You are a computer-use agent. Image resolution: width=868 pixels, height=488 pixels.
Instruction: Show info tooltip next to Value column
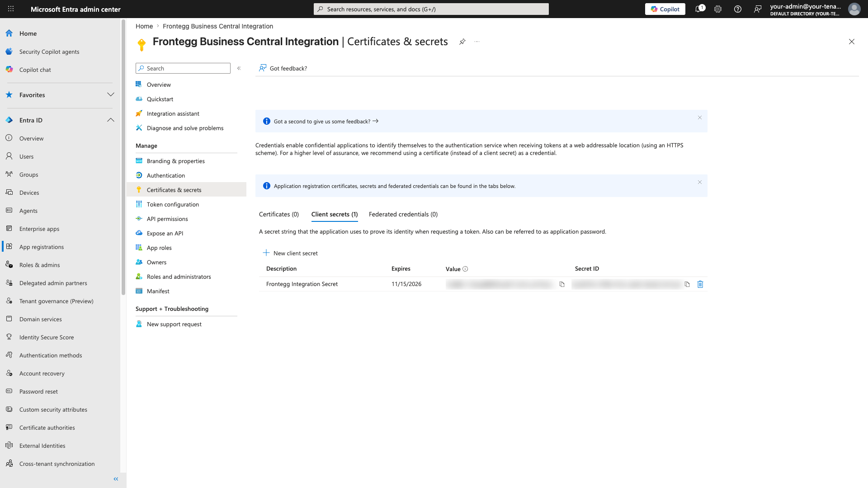(x=465, y=269)
